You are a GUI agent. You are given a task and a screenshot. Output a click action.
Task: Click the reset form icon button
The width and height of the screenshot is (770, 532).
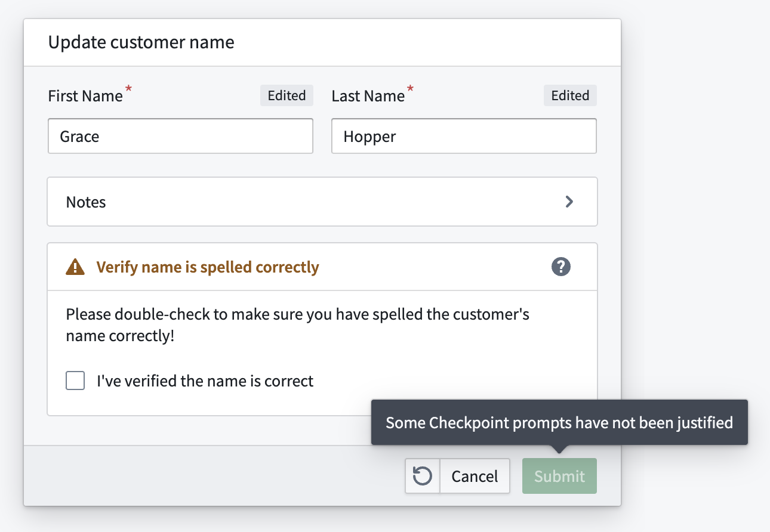[423, 476]
